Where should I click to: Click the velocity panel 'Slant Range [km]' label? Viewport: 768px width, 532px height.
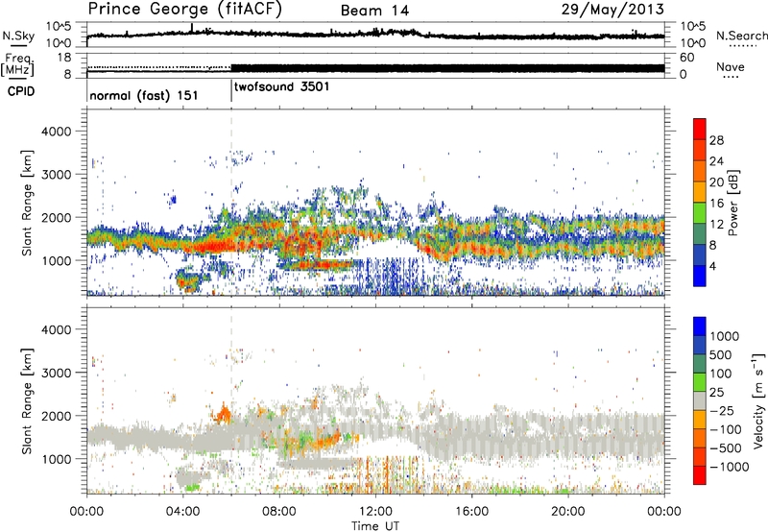pyautogui.click(x=27, y=400)
